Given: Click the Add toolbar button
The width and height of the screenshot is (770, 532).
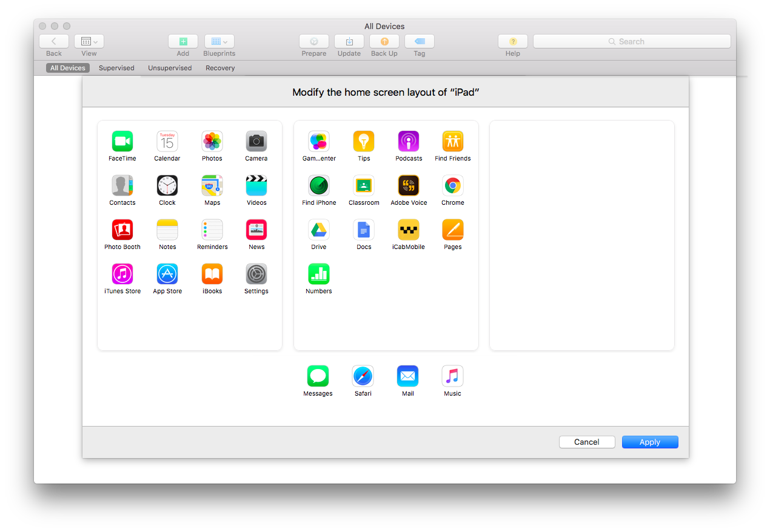Looking at the screenshot, I should pyautogui.click(x=183, y=41).
